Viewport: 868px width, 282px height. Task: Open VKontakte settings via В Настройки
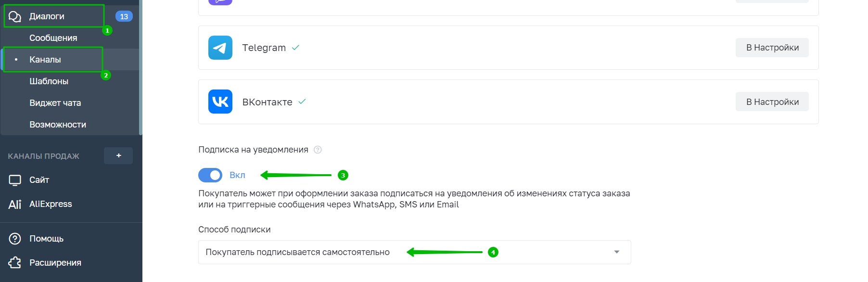pos(772,102)
